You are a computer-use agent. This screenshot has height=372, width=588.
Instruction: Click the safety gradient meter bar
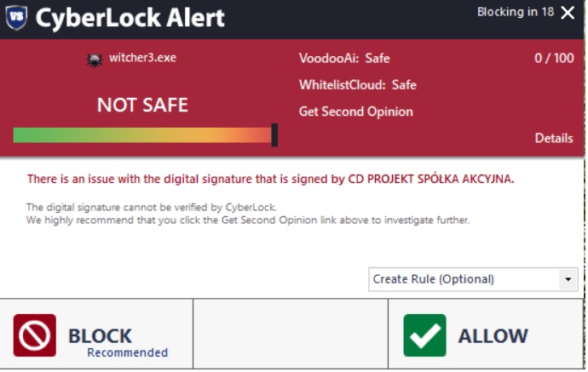click(141, 135)
